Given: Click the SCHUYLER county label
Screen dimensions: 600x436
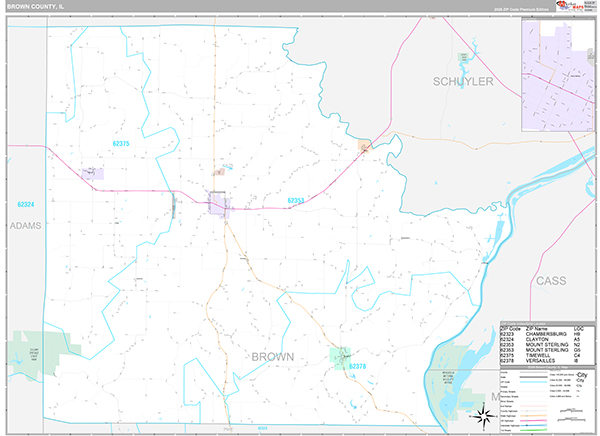Looking at the screenshot, I should coord(463,82).
